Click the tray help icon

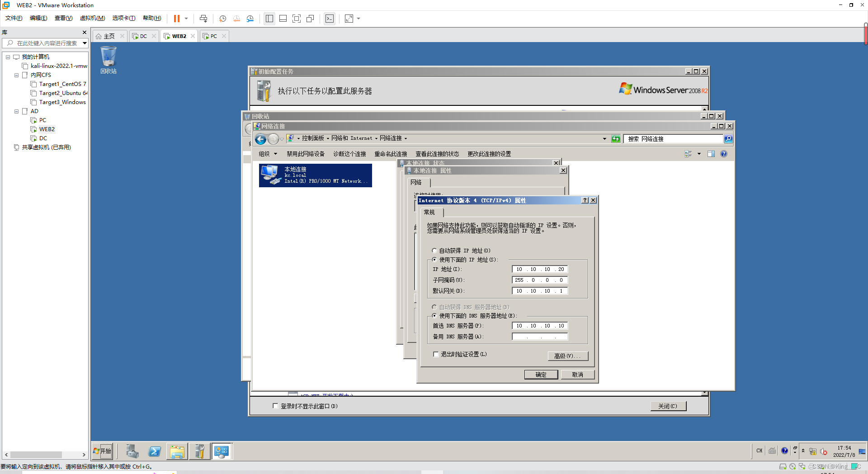pos(784,450)
